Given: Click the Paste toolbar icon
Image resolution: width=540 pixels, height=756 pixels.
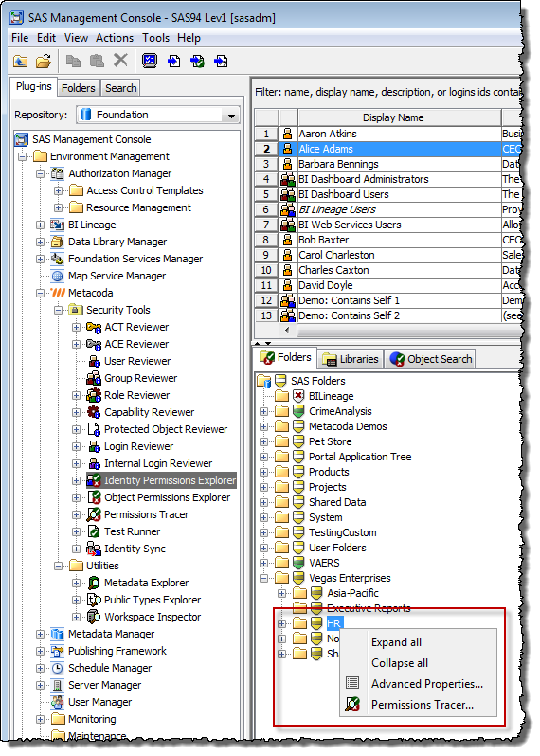Looking at the screenshot, I should [x=97, y=62].
